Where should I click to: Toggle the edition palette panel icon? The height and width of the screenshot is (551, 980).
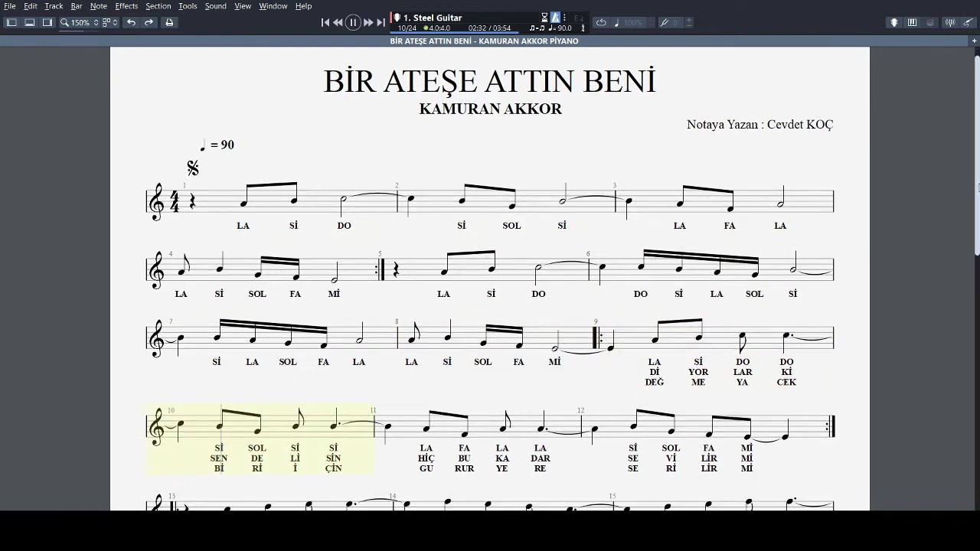(11, 22)
